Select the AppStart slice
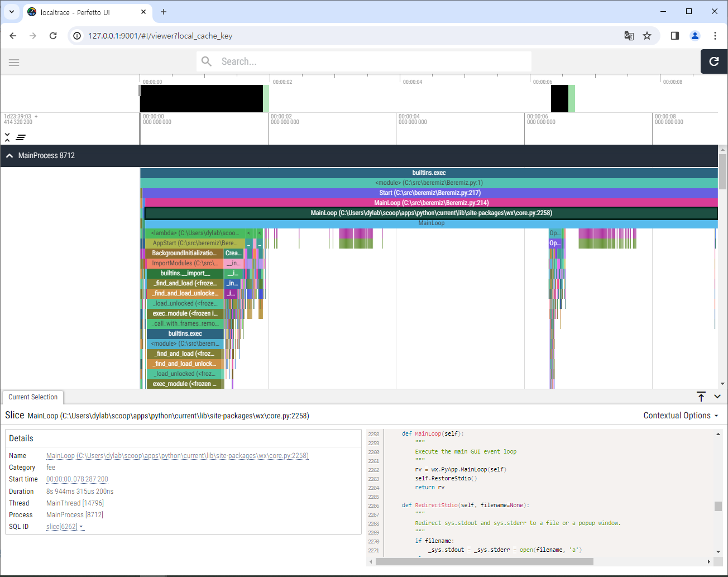 click(195, 244)
